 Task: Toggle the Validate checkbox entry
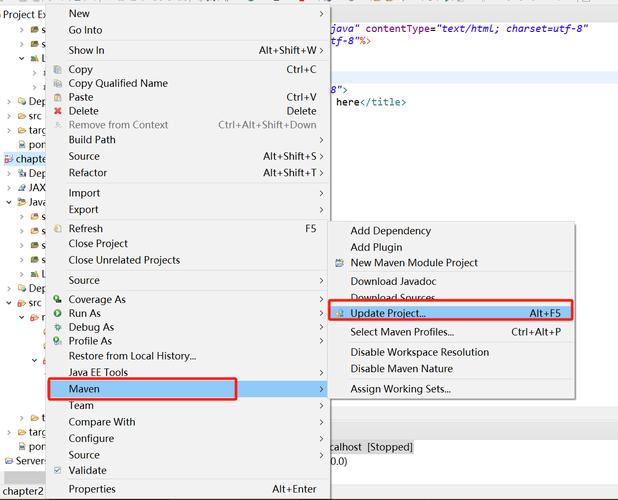point(57,471)
